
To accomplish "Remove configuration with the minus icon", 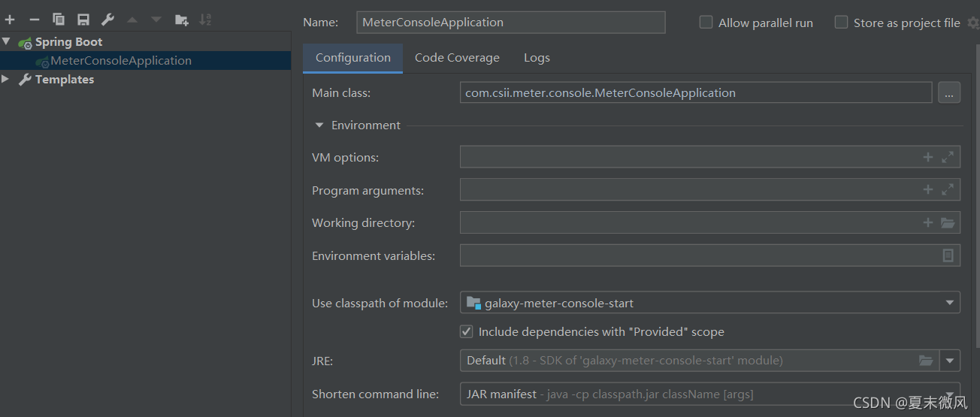I will point(34,20).
